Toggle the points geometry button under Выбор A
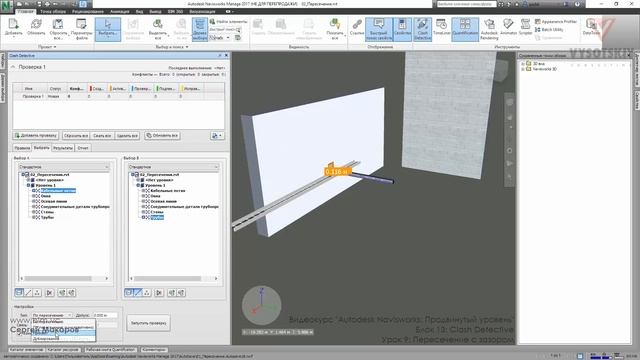 (38, 293)
